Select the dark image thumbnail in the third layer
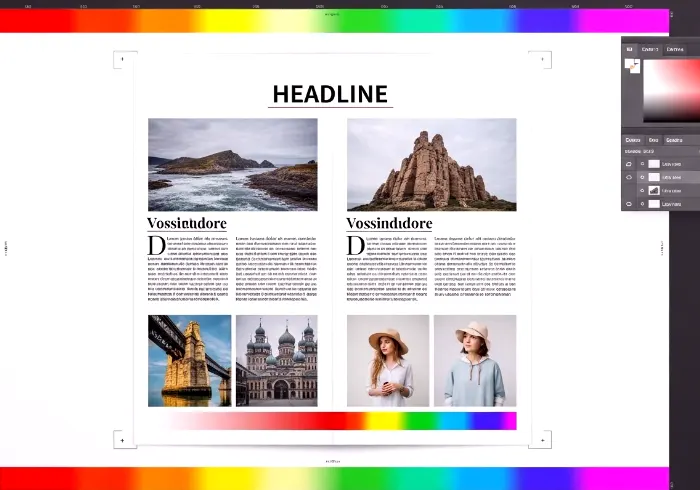This screenshot has width=700, height=490. click(x=654, y=191)
